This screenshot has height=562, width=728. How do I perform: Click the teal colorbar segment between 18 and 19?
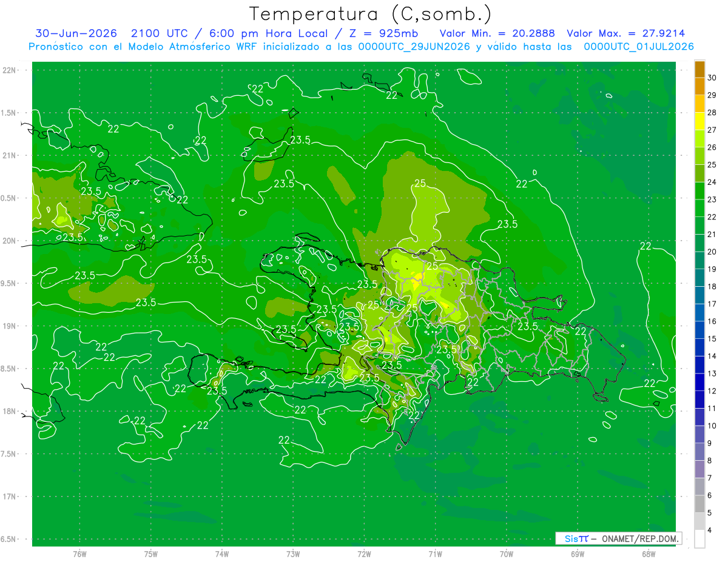point(699,278)
